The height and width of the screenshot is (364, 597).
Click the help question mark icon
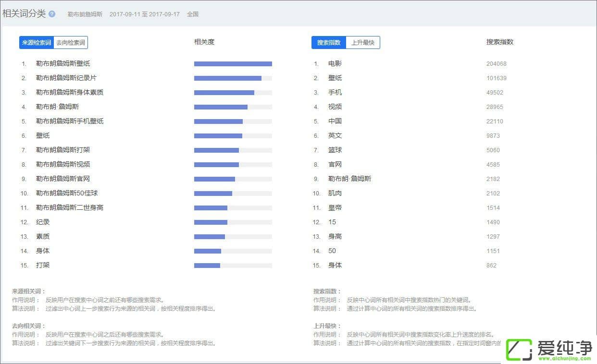click(52, 14)
